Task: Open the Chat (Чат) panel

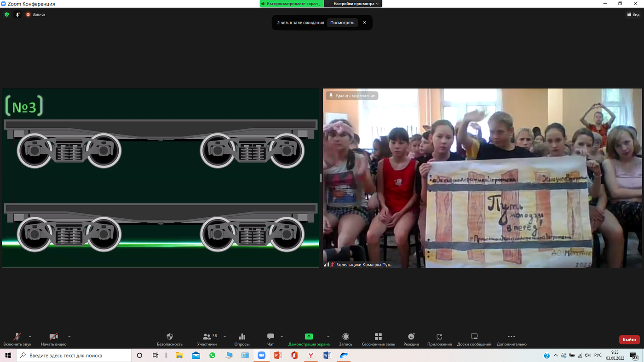Action: 270,337
